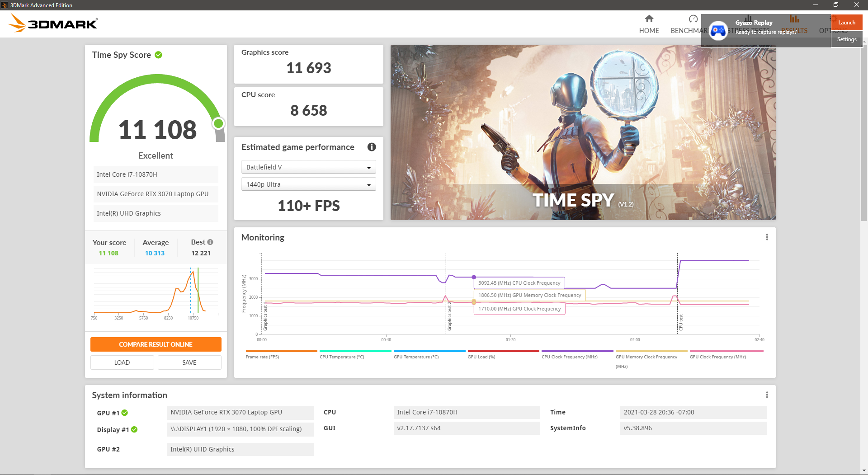Click the Intel(R) UHD Graphics row under the score
The width and height of the screenshot is (868, 475).
pos(156,213)
